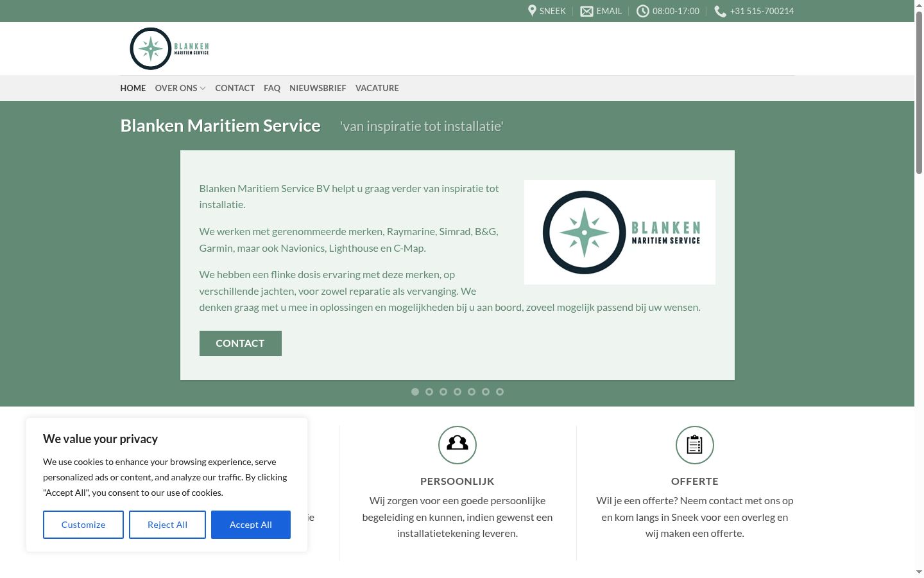Select the seventh slider dot
924x578 pixels.
[x=500, y=392]
